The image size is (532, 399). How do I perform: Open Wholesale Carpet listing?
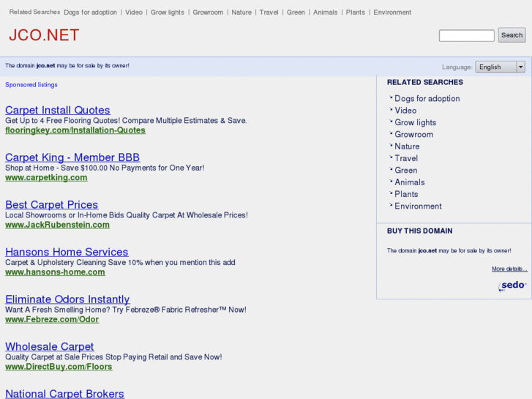pyautogui.click(x=50, y=346)
